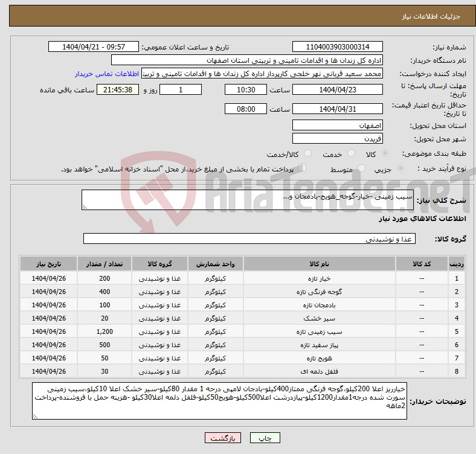Select the جزیی purchase type radio
The image size is (476, 454).
(x=400, y=168)
